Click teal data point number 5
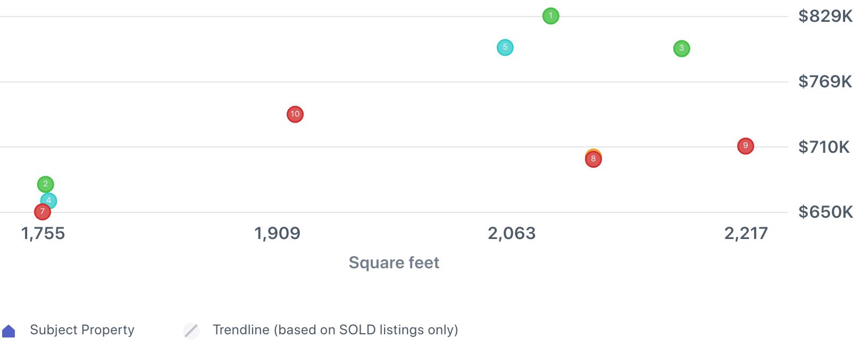Screen dimensions: 868x346 505,47
